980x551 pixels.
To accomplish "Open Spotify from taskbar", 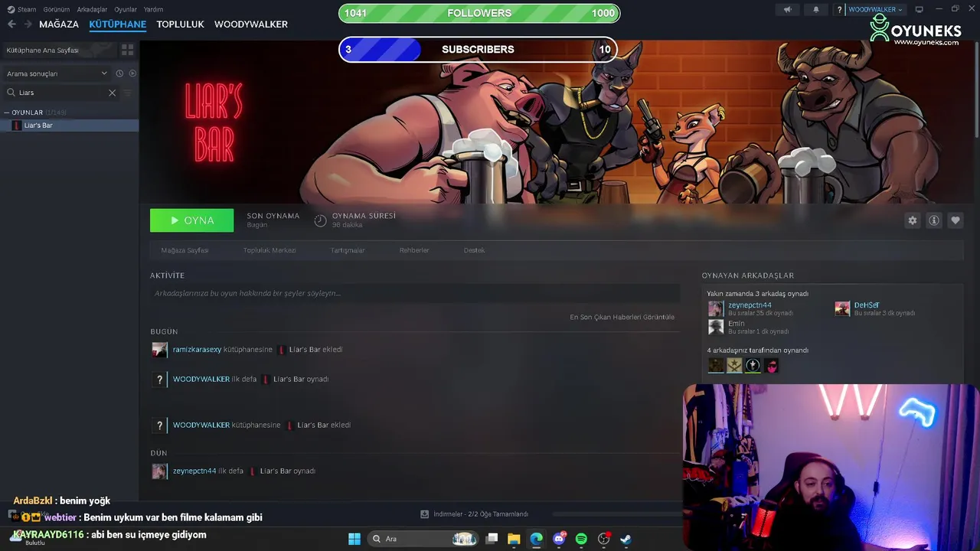I will (x=581, y=539).
